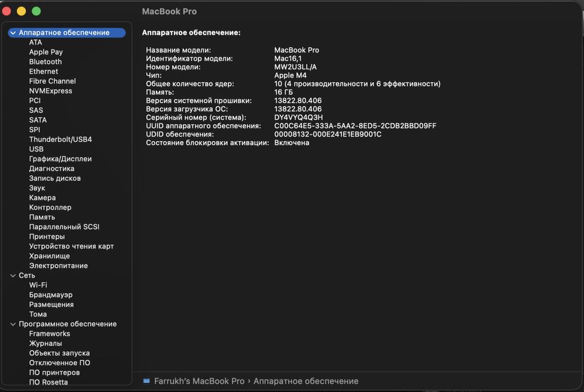Viewport: 584px width, 392px height.
Task: Zoom the window with the green button
Action: coord(36,11)
